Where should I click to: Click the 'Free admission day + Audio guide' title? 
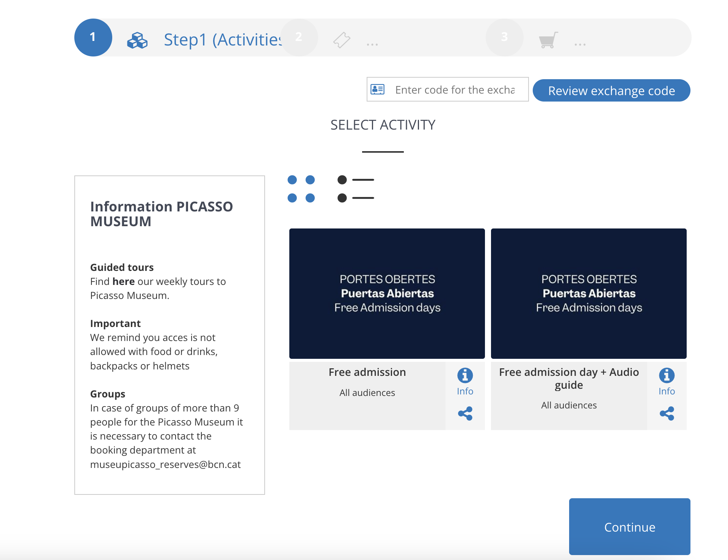(569, 379)
